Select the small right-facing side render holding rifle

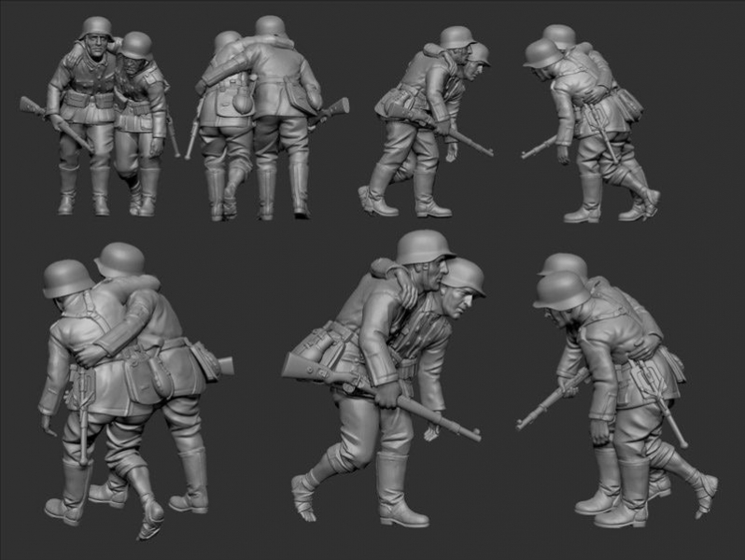pos(426,121)
